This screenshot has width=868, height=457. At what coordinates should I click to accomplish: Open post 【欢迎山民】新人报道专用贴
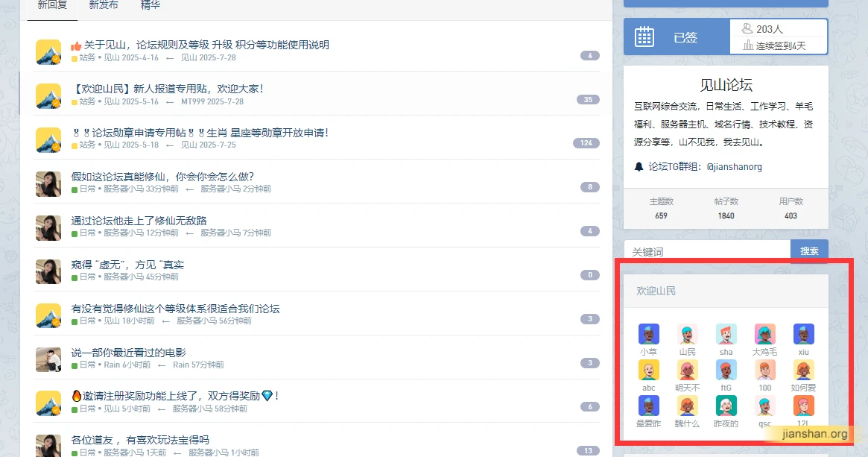pos(168,89)
